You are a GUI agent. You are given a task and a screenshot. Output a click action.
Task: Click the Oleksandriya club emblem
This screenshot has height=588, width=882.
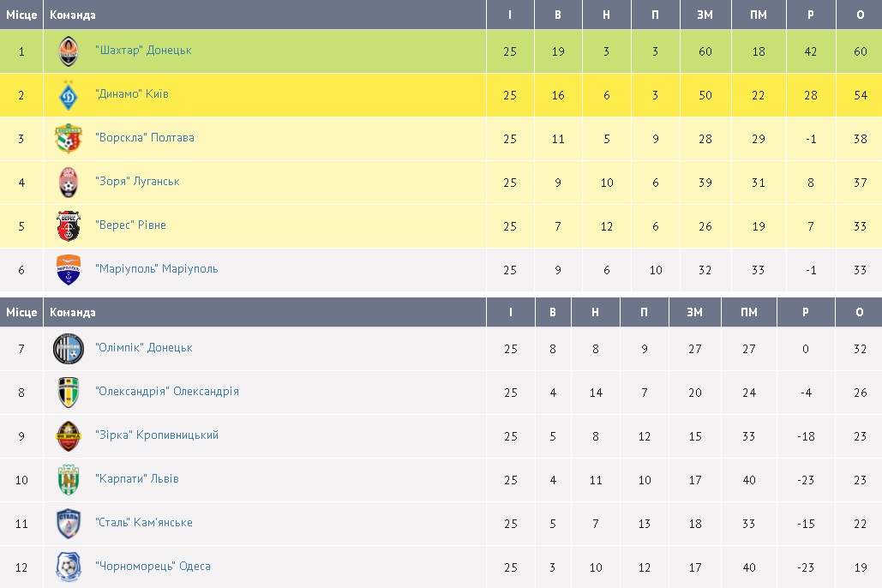click(x=69, y=393)
